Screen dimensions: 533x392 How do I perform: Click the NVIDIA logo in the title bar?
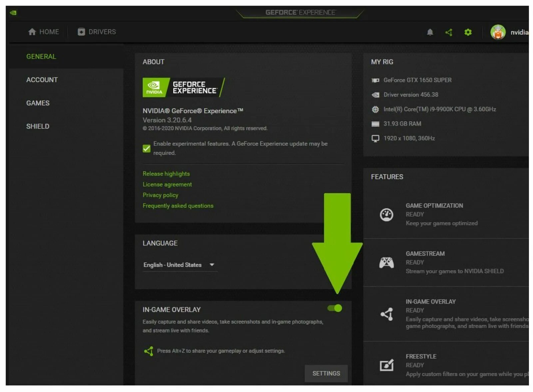[x=13, y=13]
